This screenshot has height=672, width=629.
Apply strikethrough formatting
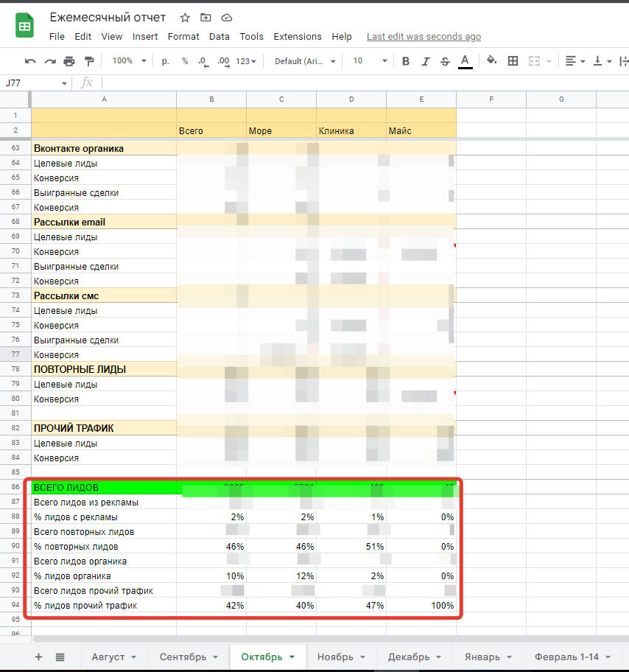445,61
